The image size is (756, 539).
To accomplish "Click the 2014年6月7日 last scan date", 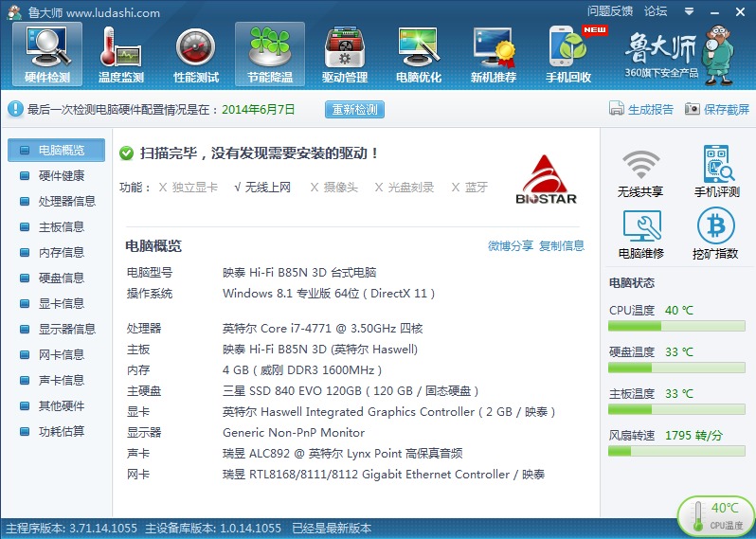I will point(258,110).
